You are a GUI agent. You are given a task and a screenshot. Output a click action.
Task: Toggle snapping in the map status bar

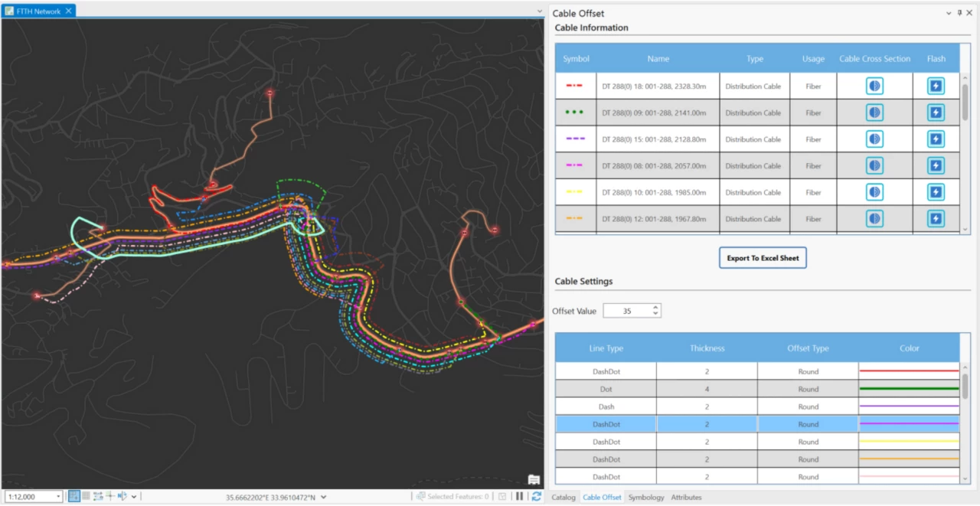[74, 497]
